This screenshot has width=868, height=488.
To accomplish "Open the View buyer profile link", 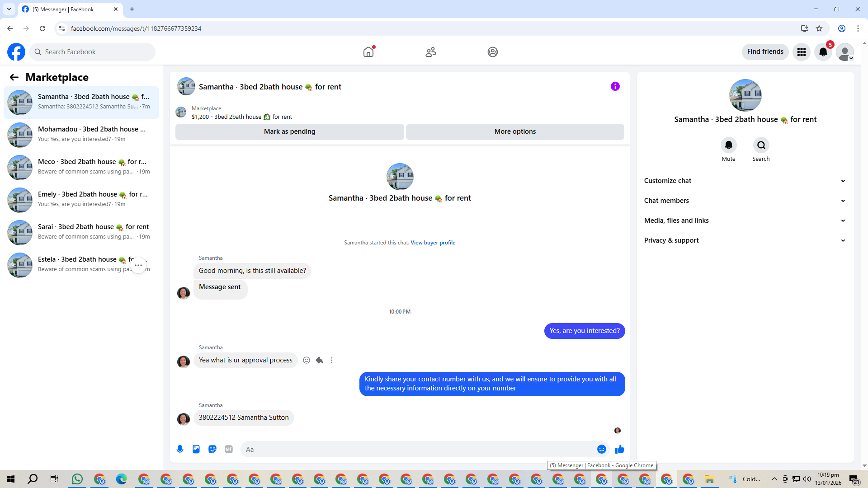I will [433, 243].
